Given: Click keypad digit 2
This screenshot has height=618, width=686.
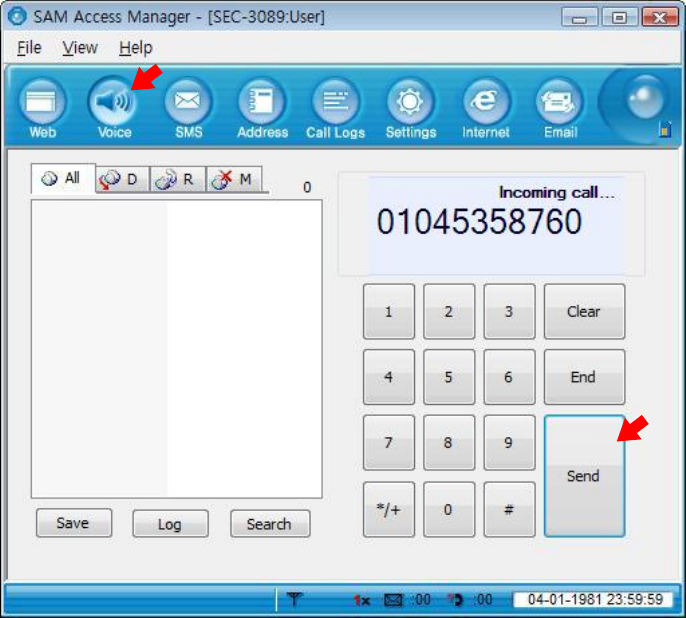Looking at the screenshot, I should point(449,311).
